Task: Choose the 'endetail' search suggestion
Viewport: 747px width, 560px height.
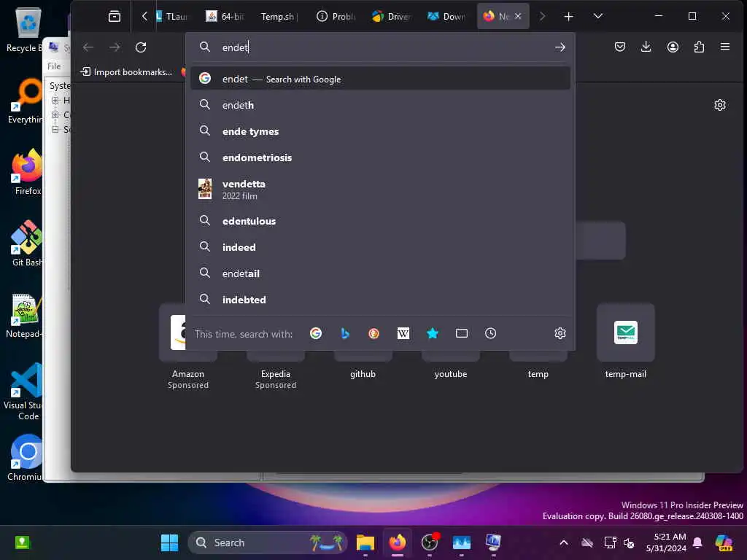Action: point(380,273)
